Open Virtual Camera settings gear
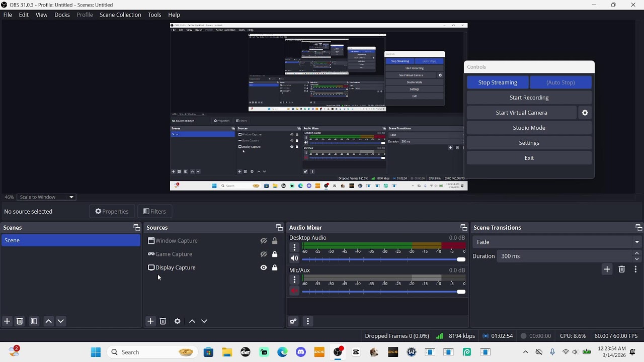This screenshot has width=644, height=362. [x=585, y=113]
